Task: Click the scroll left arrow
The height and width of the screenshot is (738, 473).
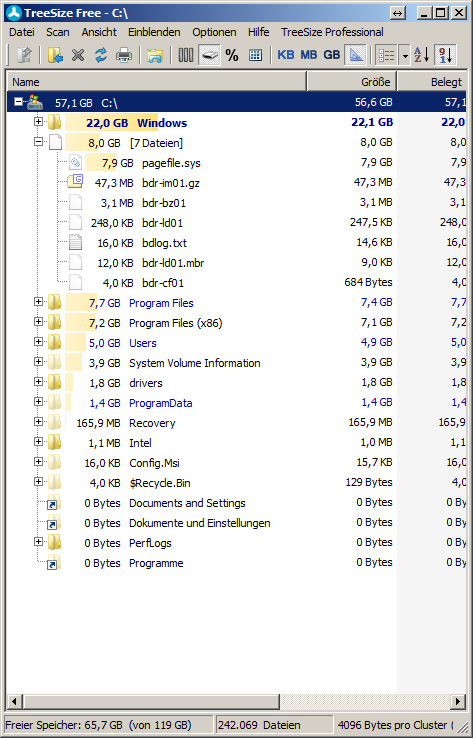Action: pos(14,702)
